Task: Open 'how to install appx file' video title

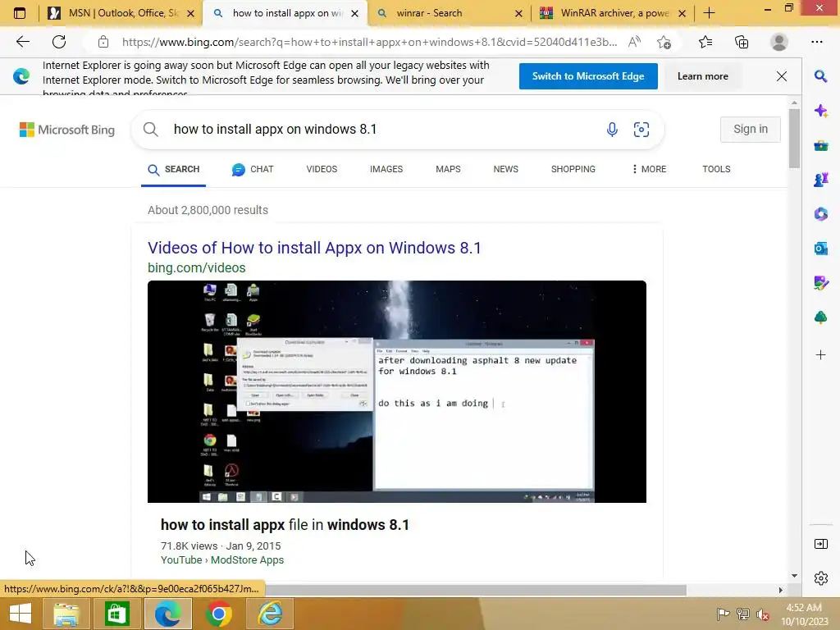Action: tap(285, 525)
